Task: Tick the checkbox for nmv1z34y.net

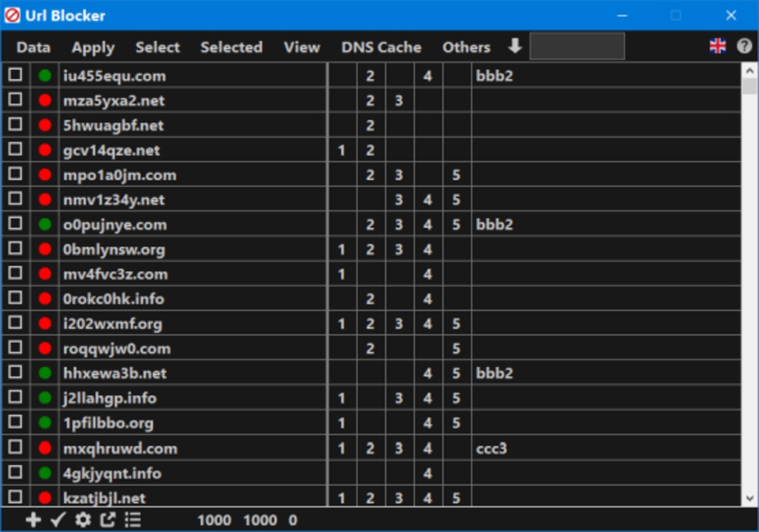Action: [x=15, y=198]
